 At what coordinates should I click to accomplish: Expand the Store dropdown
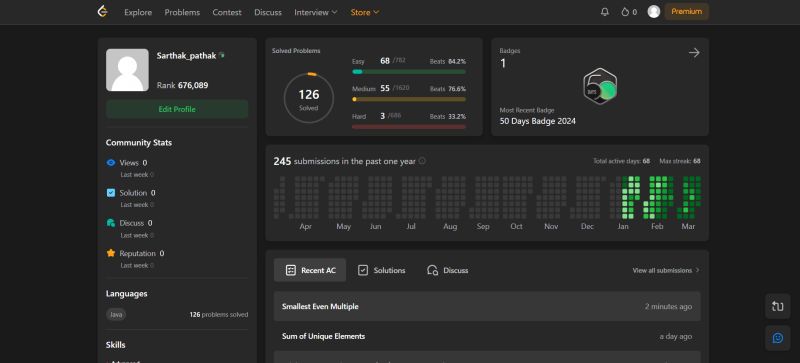click(x=365, y=12)
